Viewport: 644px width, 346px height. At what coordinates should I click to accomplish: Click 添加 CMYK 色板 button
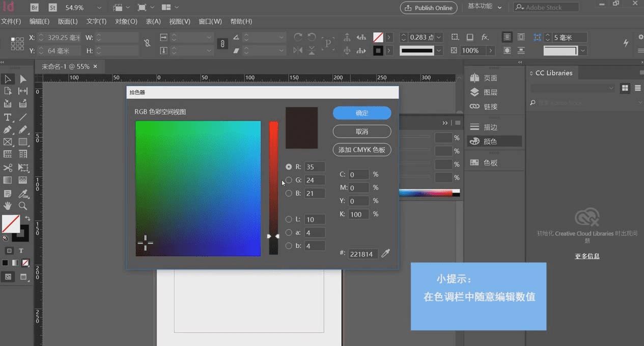point(361,150)
